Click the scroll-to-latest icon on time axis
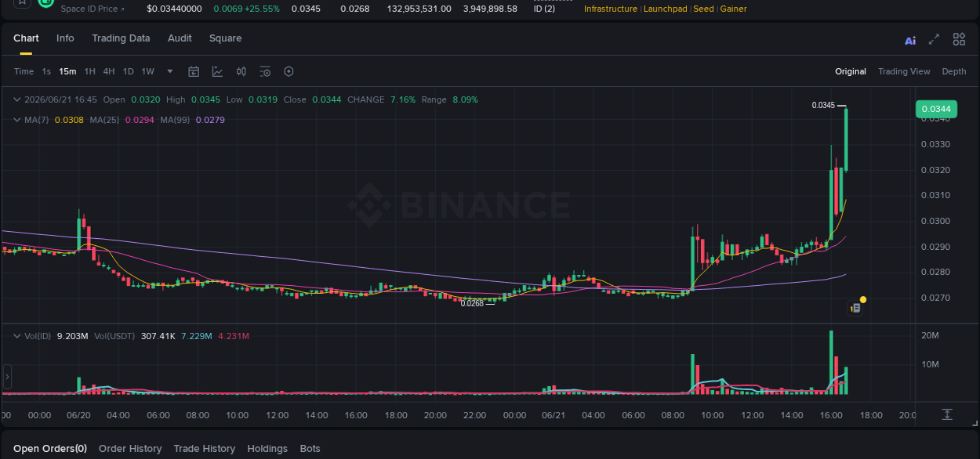This screenshot has width=980, height=459. tap(947, 414)
